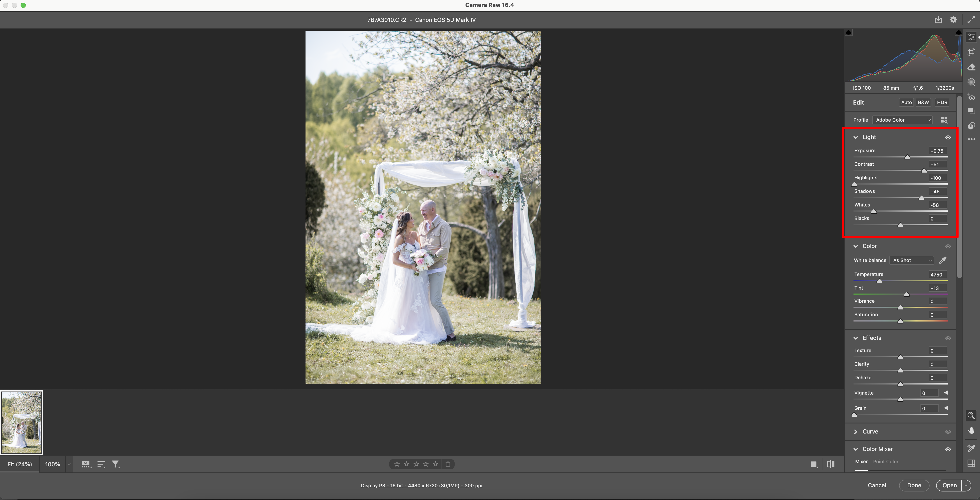980x500 pixels.
Task: Open workflow options link Display P3
Action: pos(421,486)
